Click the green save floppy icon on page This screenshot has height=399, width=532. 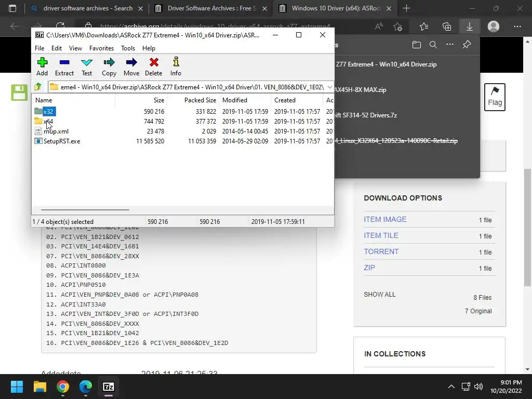point(19,92)
